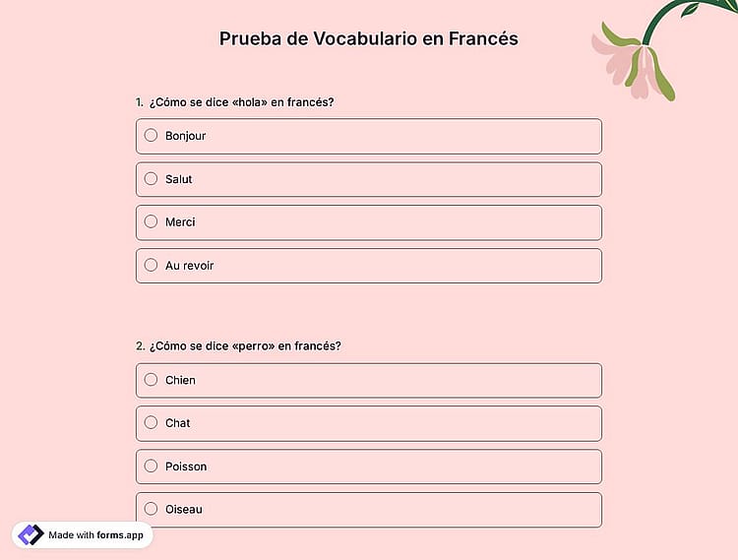Open the Made with forms.app link
738x560 pixels.
[x=83, y=535]
